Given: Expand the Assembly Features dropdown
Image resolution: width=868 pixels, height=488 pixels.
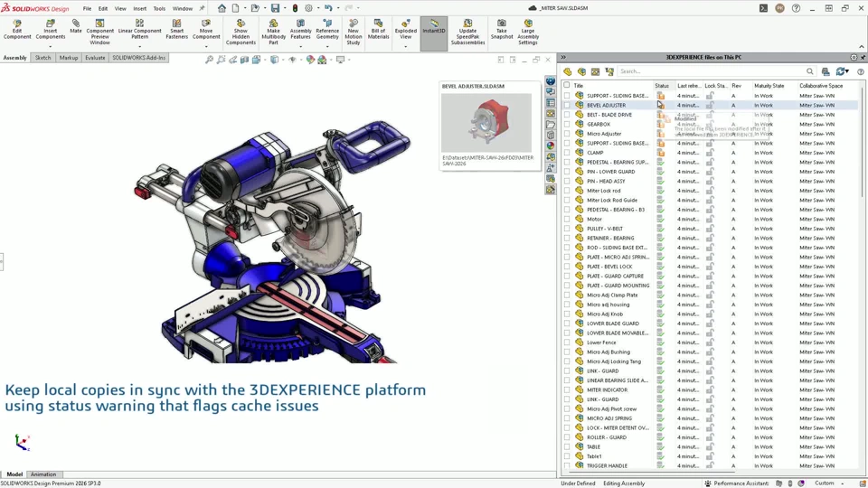Looking at the screenshot, I should pos(300,47).
